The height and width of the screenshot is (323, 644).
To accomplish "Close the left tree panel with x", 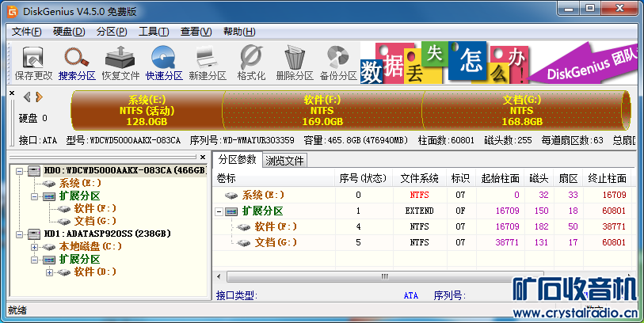I will pos(203,157).
